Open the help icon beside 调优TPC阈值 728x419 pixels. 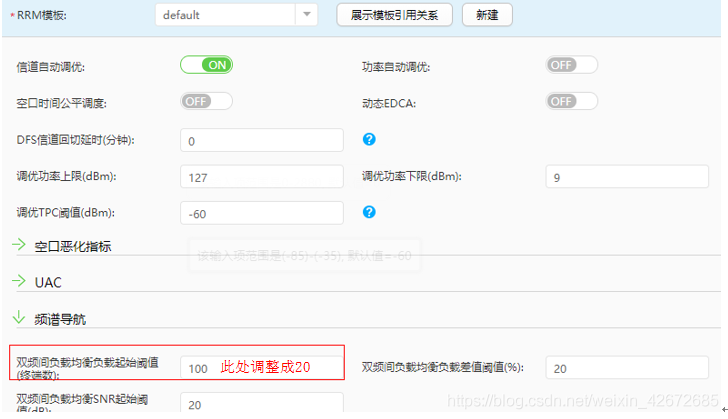(369, 212)
